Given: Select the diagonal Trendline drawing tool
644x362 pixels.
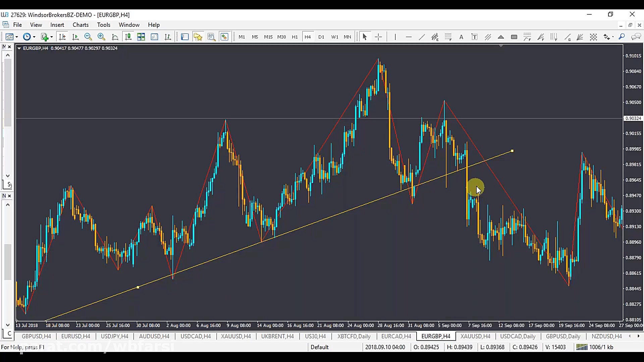Looking at the screenshot, I should (422, 37).
